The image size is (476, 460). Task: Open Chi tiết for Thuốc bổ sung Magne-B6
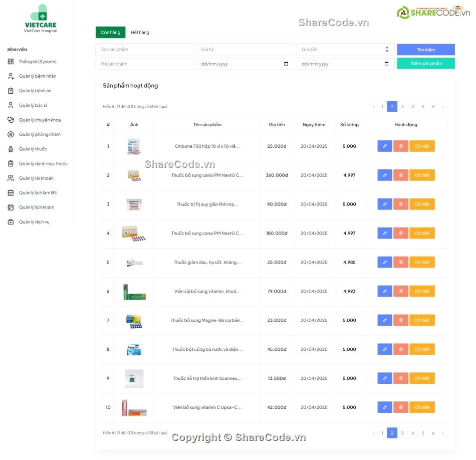(422, 320)
